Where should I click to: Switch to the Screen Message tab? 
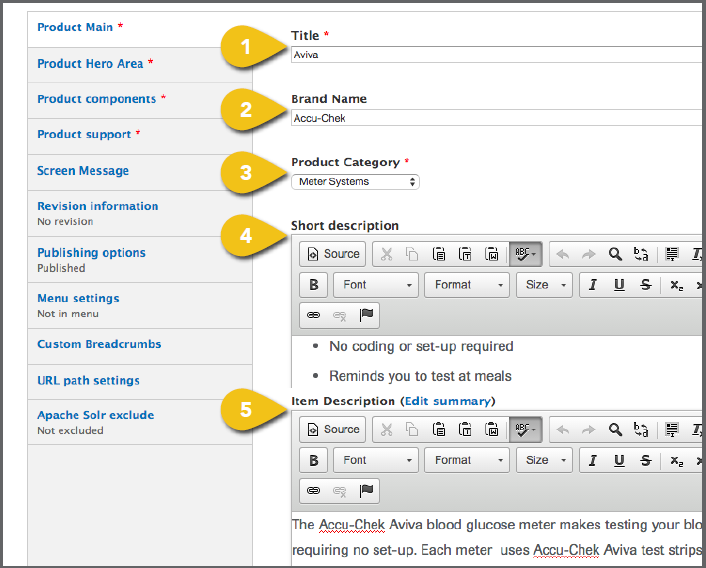(x=140, y=172)
